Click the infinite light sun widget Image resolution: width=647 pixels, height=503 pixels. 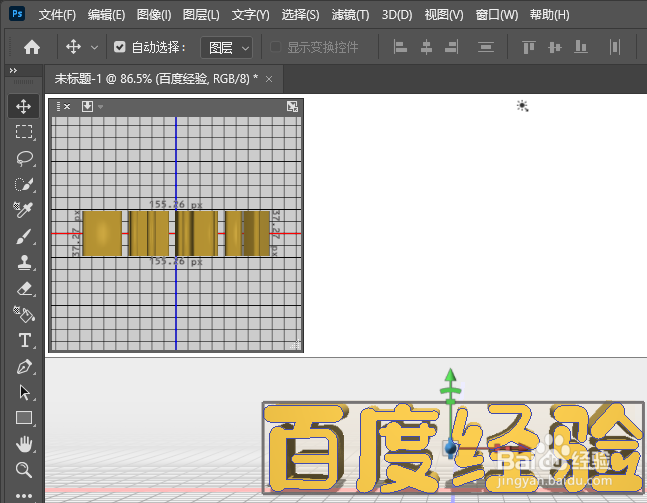[x=522, y=106]
